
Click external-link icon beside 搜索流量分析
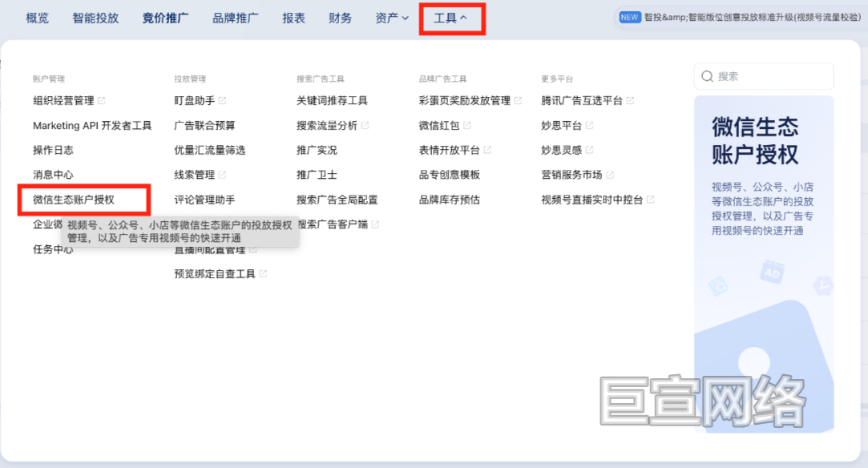(365, 126)
